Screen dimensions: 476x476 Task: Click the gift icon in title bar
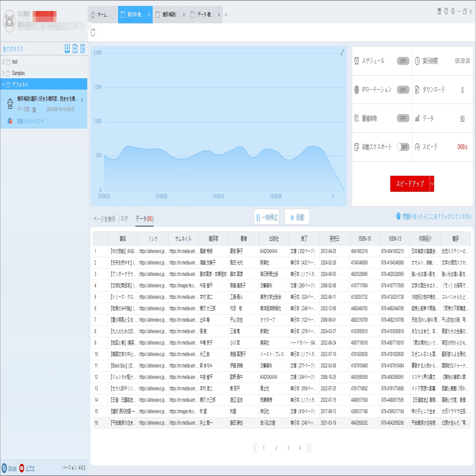[439, 11]
